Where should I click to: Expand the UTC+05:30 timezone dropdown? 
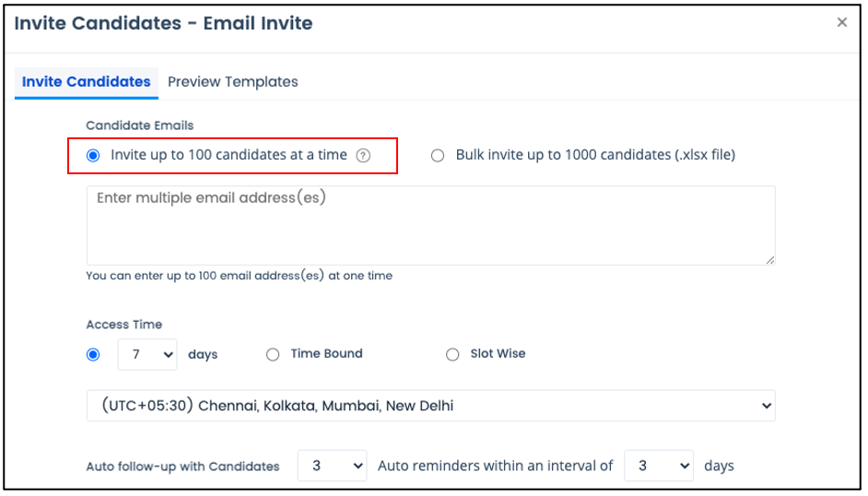[x=430, y=406]
